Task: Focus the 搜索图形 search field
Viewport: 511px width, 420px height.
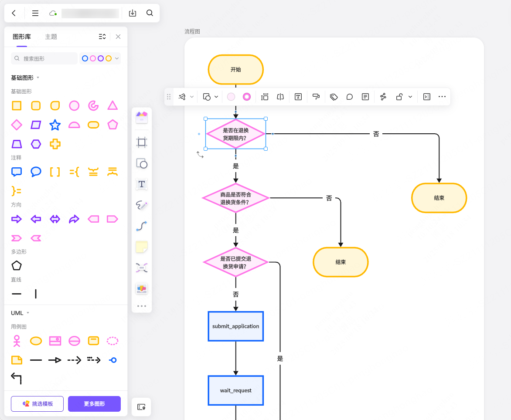Action: (x=44, y=58)
